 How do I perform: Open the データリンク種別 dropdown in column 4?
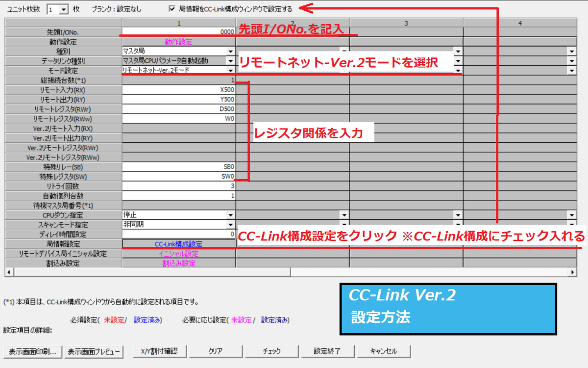(572, 61)
